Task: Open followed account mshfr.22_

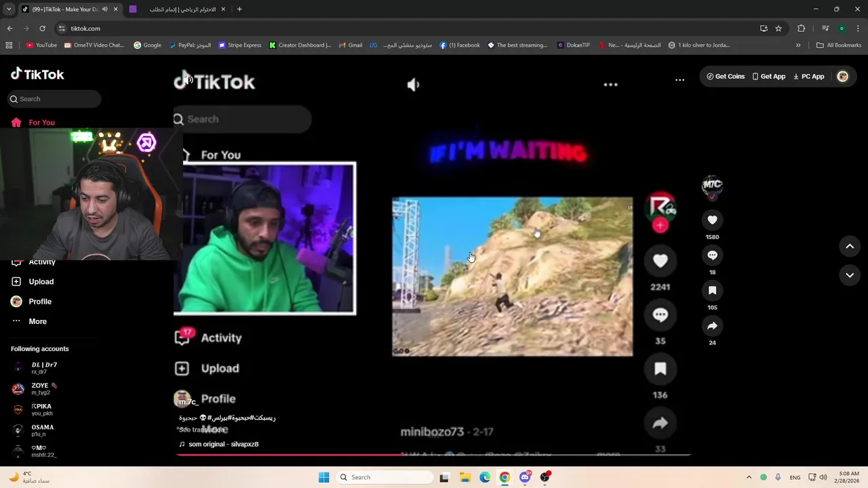Action: 34,451
